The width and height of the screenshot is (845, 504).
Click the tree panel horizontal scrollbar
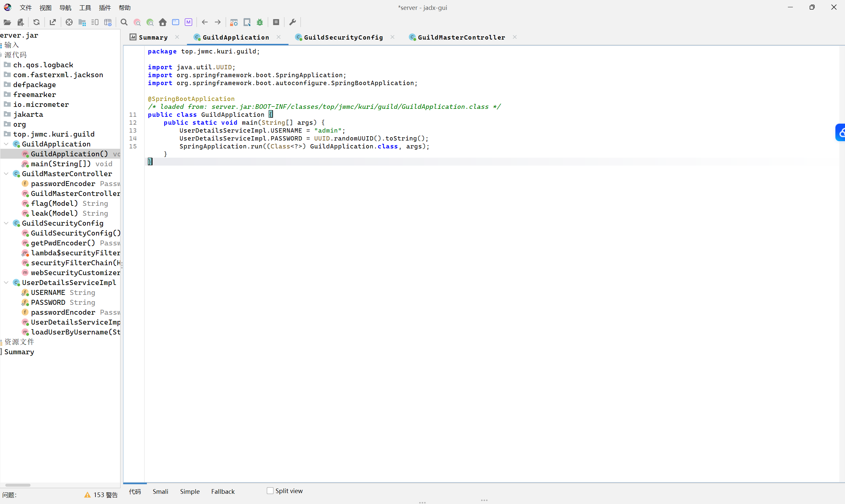(18, 485)
